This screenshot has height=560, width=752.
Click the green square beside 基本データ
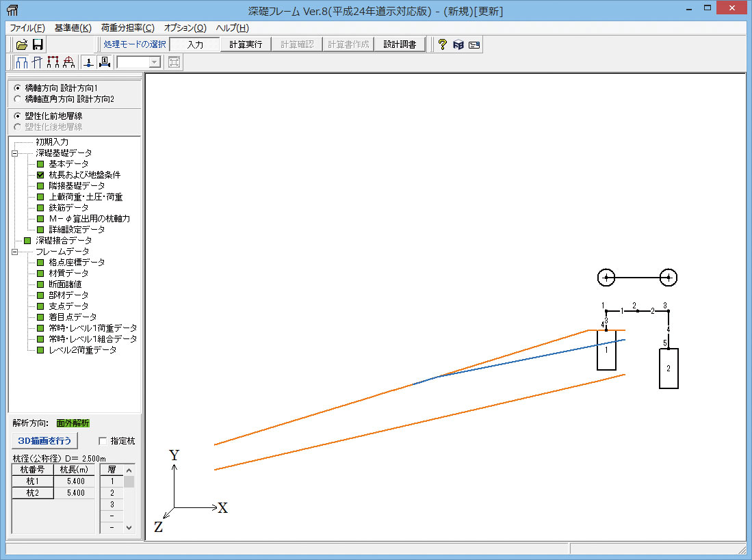pos(40,164)
